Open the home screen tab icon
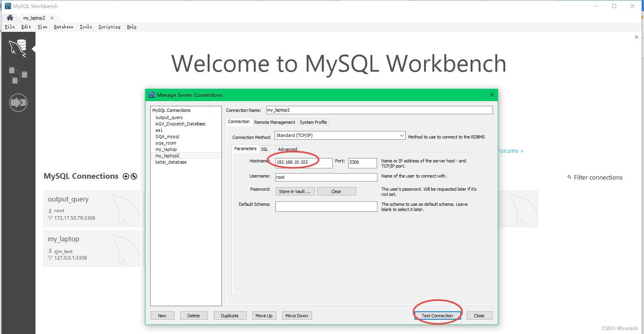Screen dimensions: 644x334 10,18
